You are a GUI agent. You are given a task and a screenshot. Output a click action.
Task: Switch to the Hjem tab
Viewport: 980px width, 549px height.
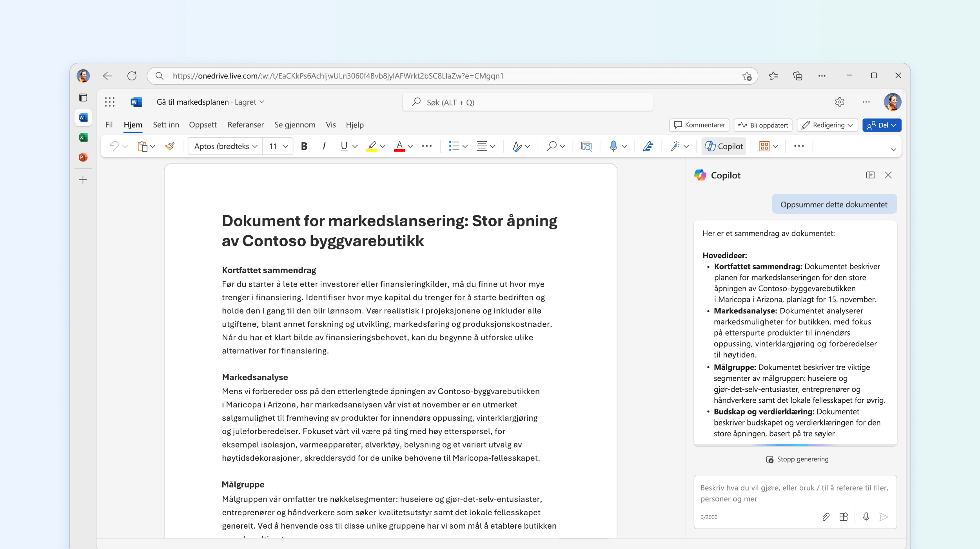coord(133,125)
